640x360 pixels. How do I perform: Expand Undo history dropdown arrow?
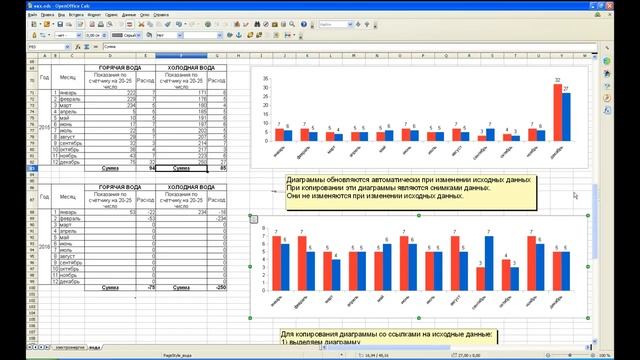[x=186, y=24]
